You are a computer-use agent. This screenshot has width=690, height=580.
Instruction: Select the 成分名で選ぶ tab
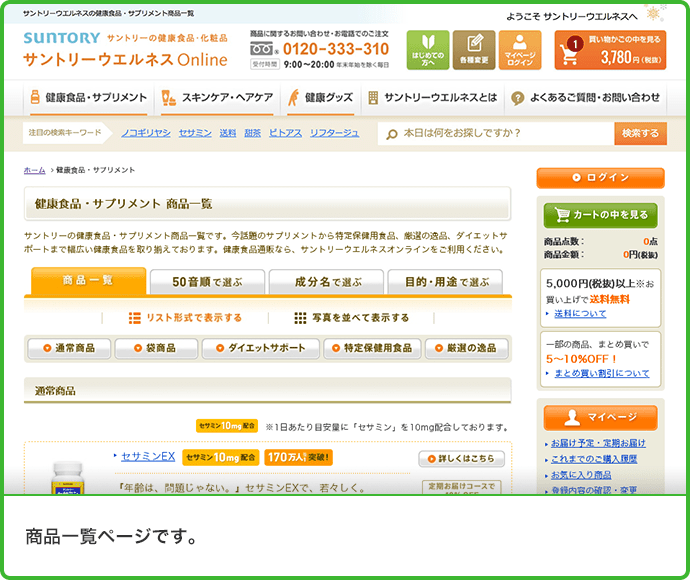(328, 282)
